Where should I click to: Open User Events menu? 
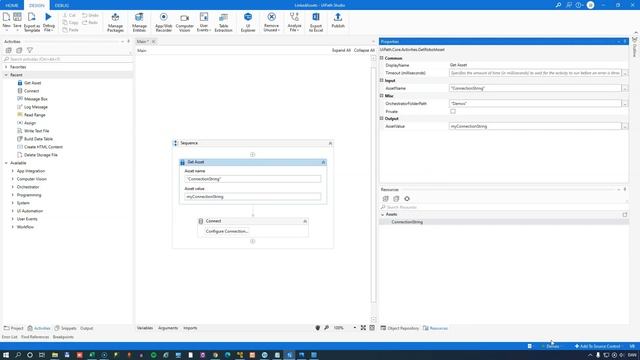[x=204, y=22]
